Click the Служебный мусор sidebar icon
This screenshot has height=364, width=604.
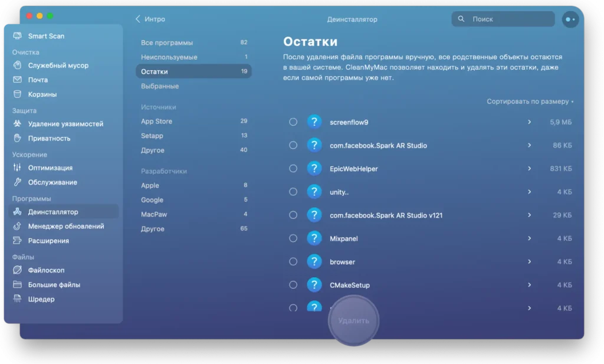tap(17, 65)
